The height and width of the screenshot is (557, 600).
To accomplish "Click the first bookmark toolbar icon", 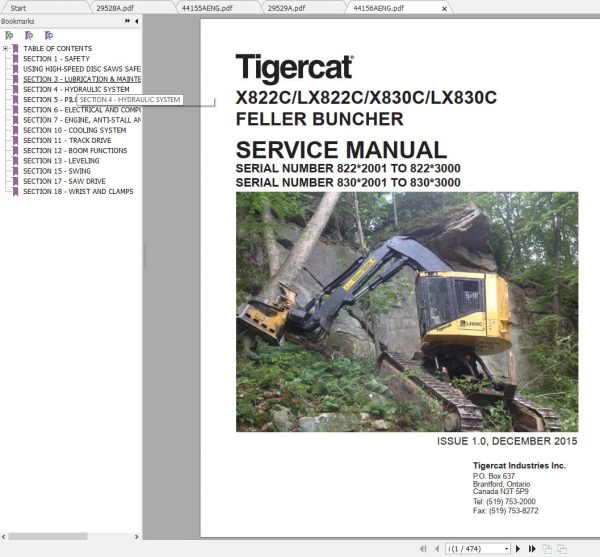I will (9, 36).
